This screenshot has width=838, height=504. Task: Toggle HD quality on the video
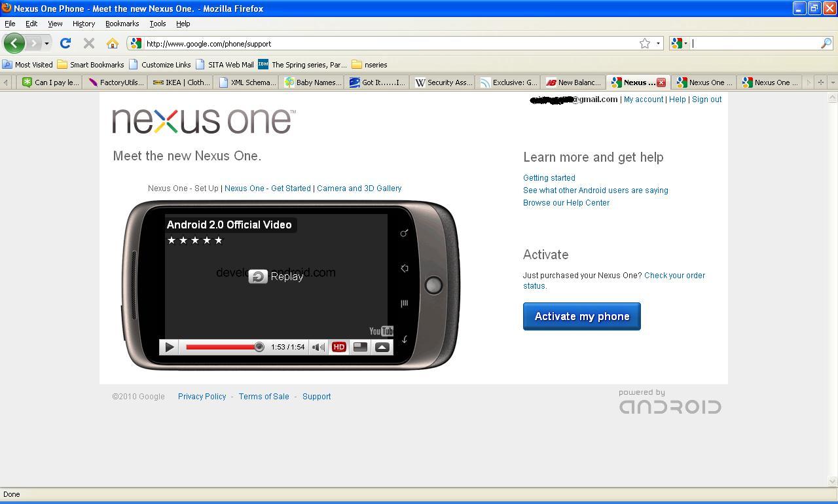click(x=338, y=347)
